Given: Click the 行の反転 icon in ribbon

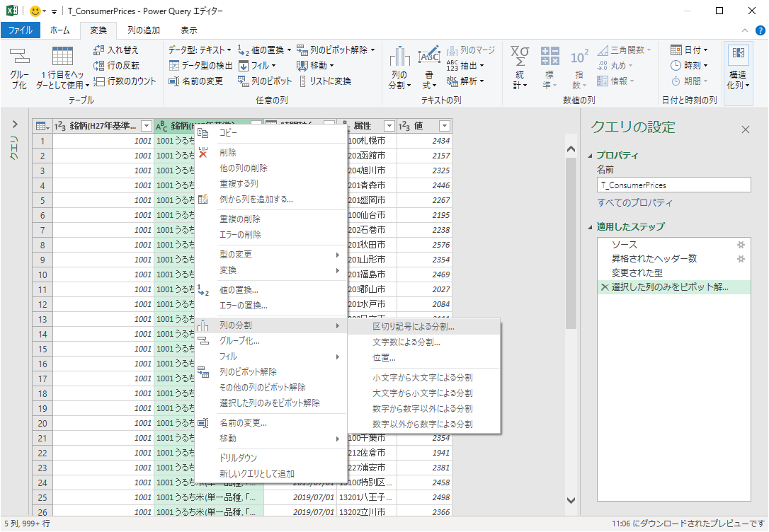Looking at the screenshot, I should (x=99, y=66).
